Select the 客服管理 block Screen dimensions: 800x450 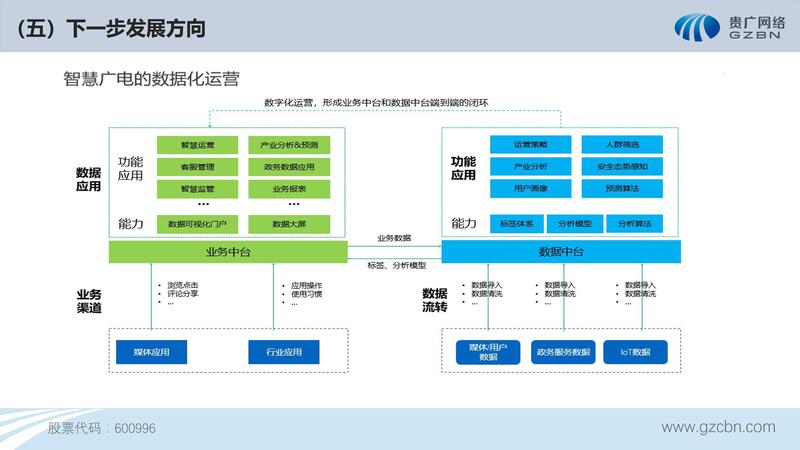[x=197, y=167]
